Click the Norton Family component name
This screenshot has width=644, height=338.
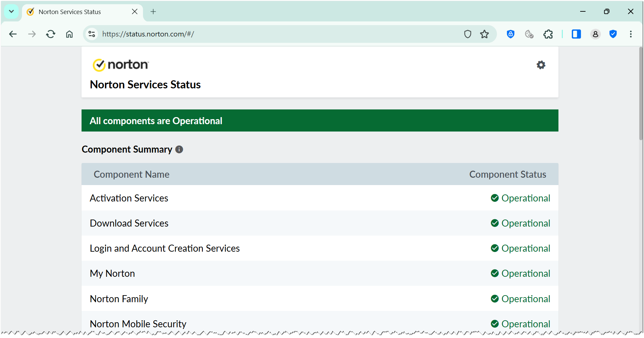coord(119,299)
